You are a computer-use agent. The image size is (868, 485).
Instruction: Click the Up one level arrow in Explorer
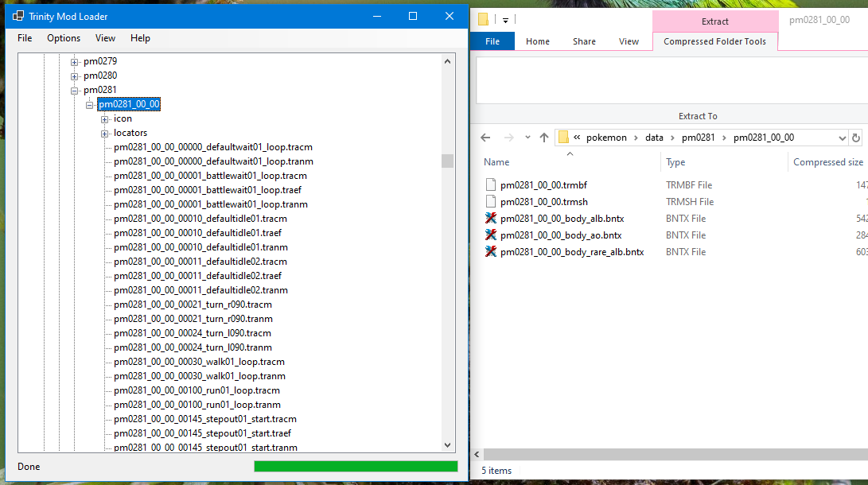point(544,138)
